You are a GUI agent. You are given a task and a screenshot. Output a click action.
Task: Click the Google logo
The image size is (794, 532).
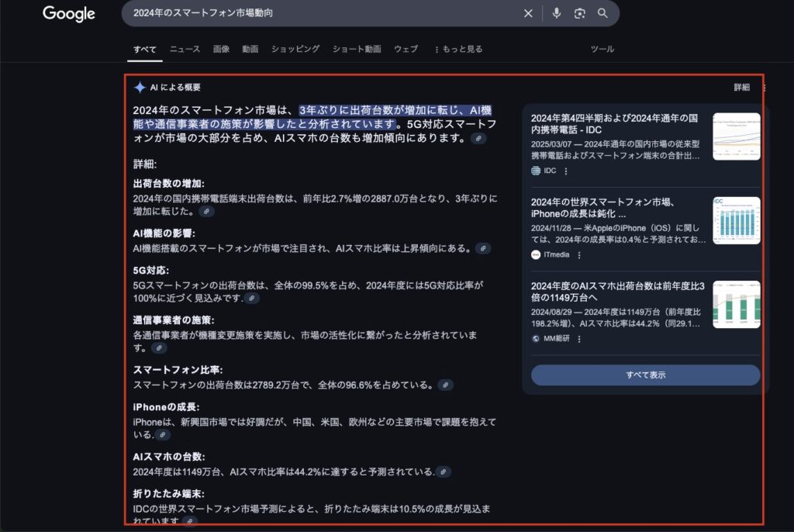click(x=69, y=14)
